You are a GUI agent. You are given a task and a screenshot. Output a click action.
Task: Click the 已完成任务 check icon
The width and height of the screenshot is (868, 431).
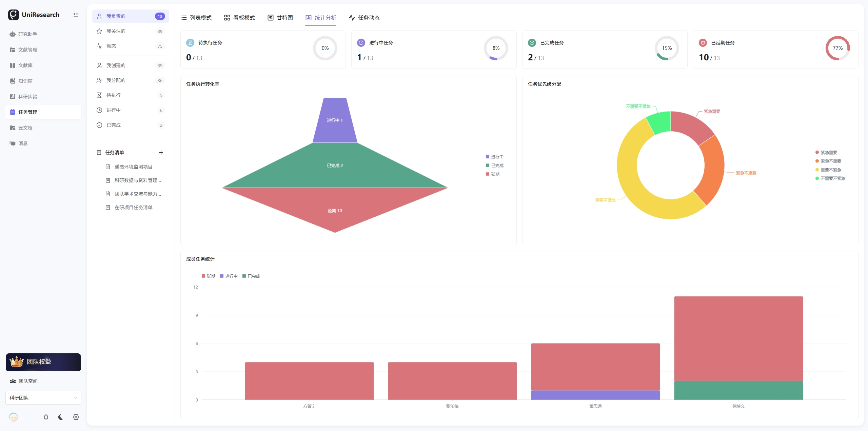pos(532,43)
